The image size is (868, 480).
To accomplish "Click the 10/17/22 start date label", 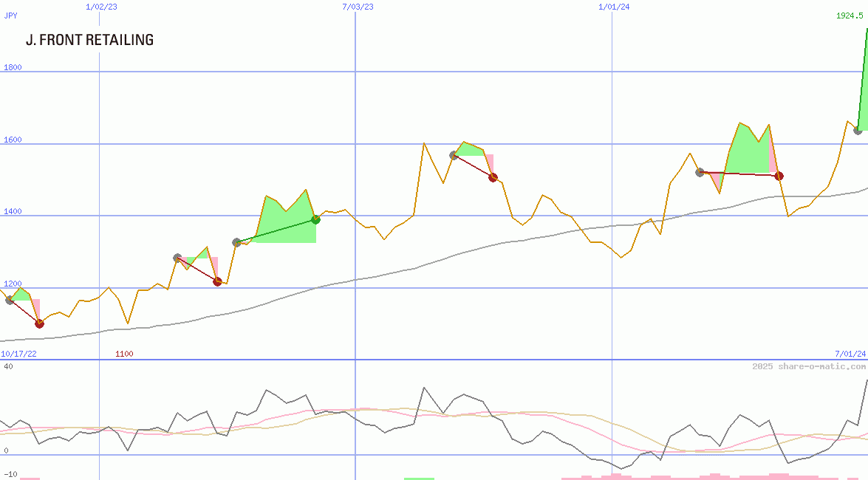I will 20,354.
